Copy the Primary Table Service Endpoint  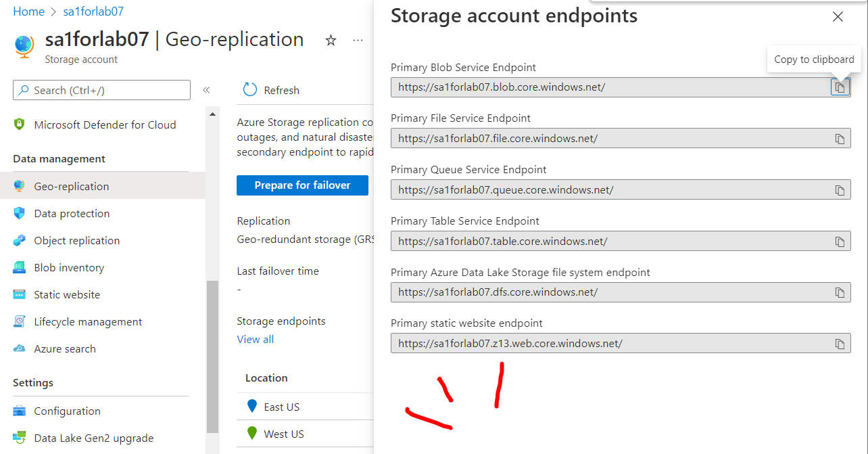pos(840,242)
